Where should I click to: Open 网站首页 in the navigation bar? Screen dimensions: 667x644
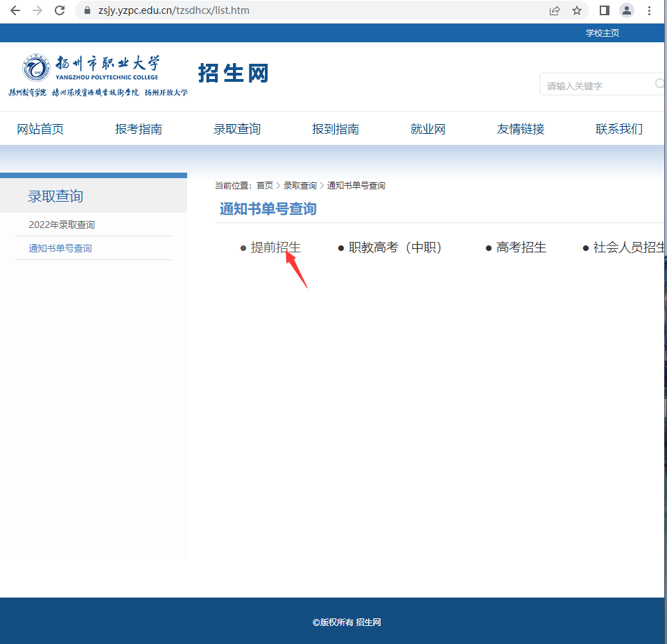40,129
